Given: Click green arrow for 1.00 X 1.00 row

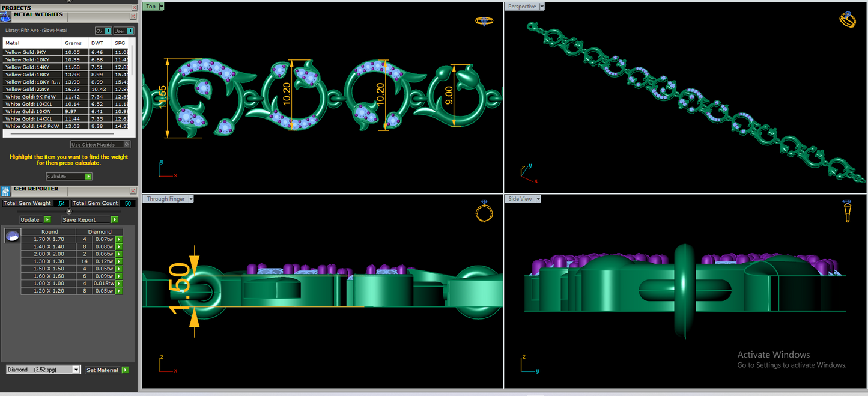Looking at the screenshot, I should pos(119,284).
